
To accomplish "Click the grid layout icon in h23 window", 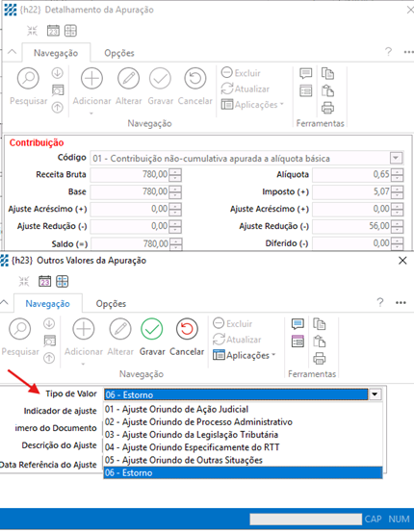I will (x=63, y=281).
